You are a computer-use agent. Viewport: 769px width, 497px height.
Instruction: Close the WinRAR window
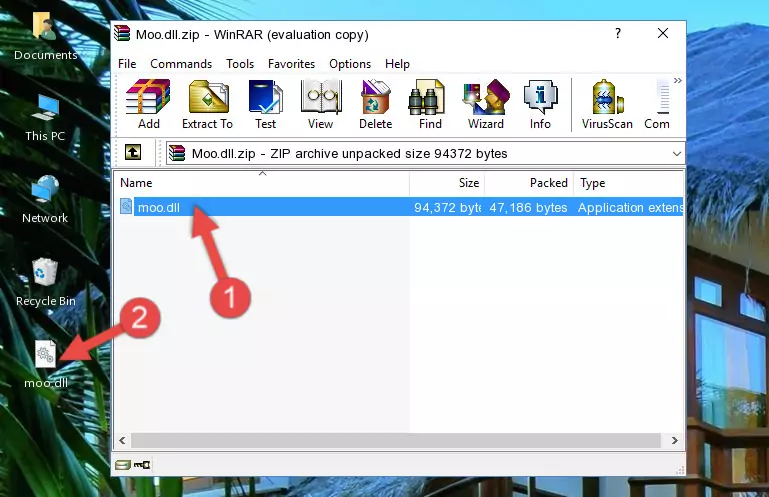(663, 33)
